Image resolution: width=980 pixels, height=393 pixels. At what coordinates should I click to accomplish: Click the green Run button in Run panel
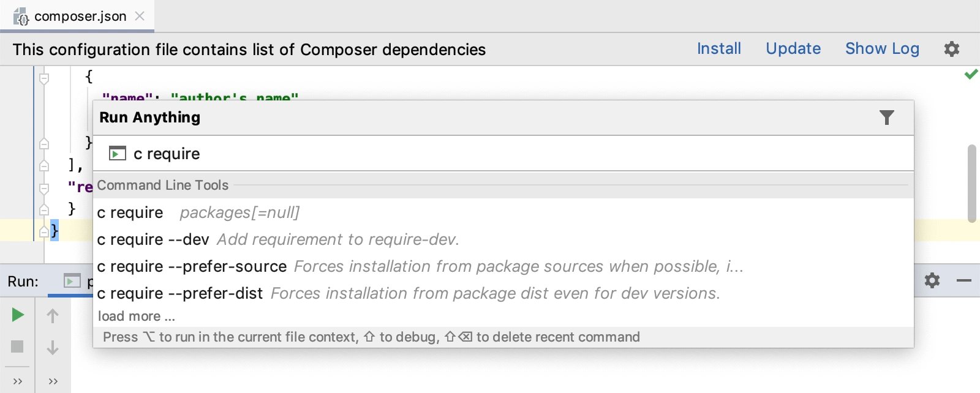point(17,315)
